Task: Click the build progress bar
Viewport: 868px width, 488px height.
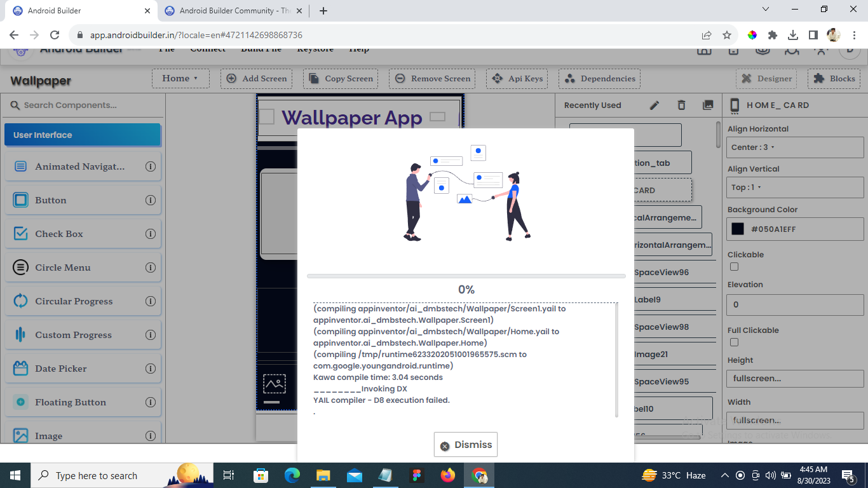Action: coord(466,276)
